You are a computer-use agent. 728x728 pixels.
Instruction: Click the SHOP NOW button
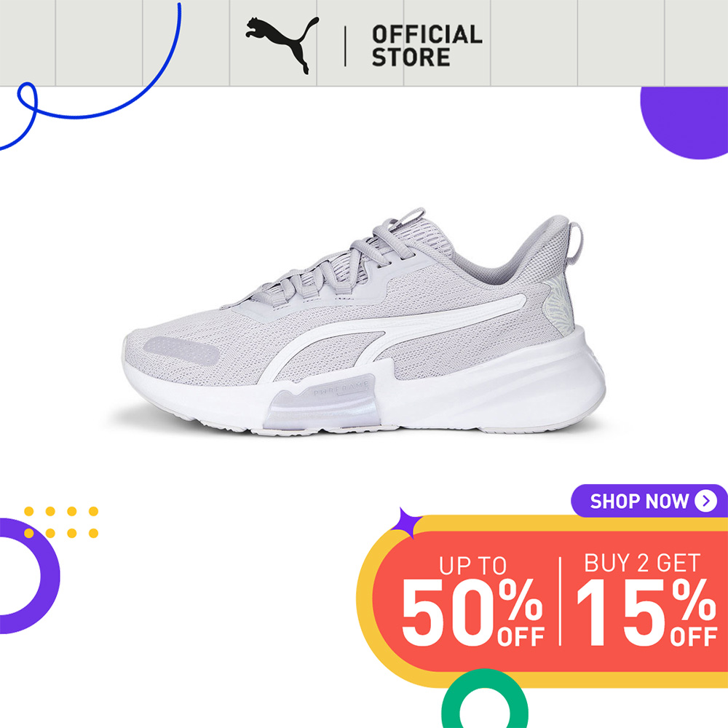tap(649, 501)
